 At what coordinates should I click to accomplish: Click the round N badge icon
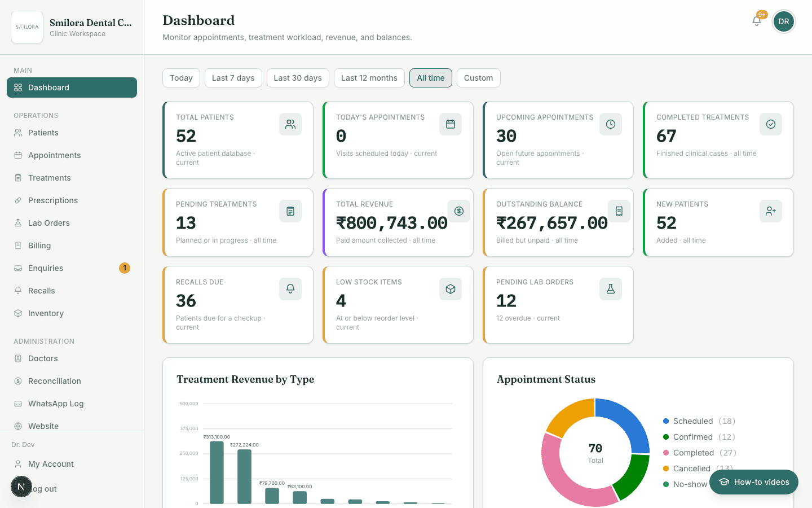(x=21, y=487)
